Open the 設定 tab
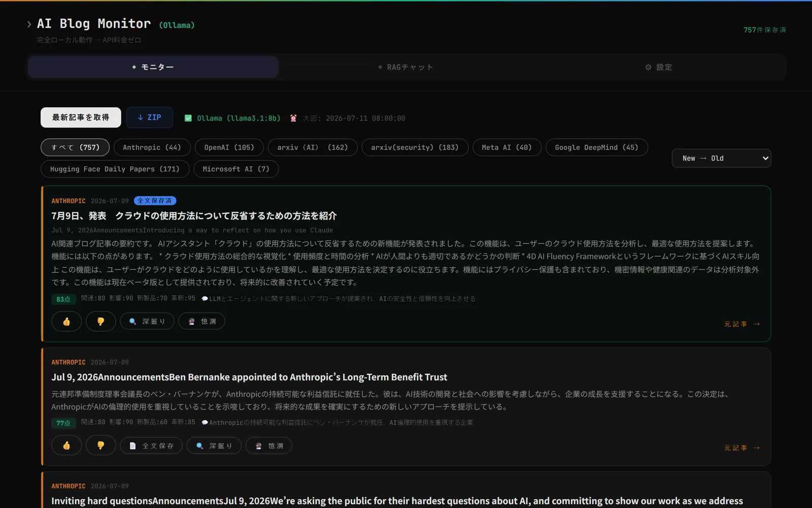The width and height of the screenshot is (812, 508). pos(658,67)
